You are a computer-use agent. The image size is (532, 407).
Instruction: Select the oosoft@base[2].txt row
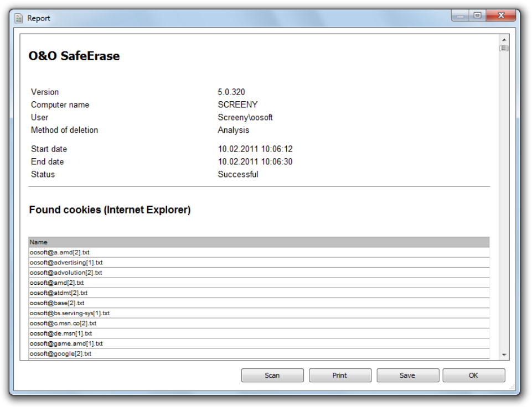point(259,303)
